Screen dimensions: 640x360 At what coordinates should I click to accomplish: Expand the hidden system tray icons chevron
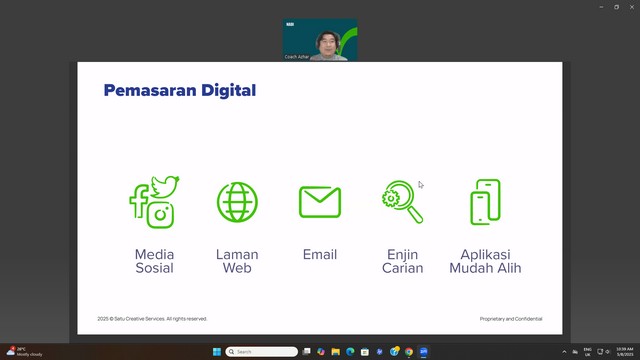click(564, 351)
